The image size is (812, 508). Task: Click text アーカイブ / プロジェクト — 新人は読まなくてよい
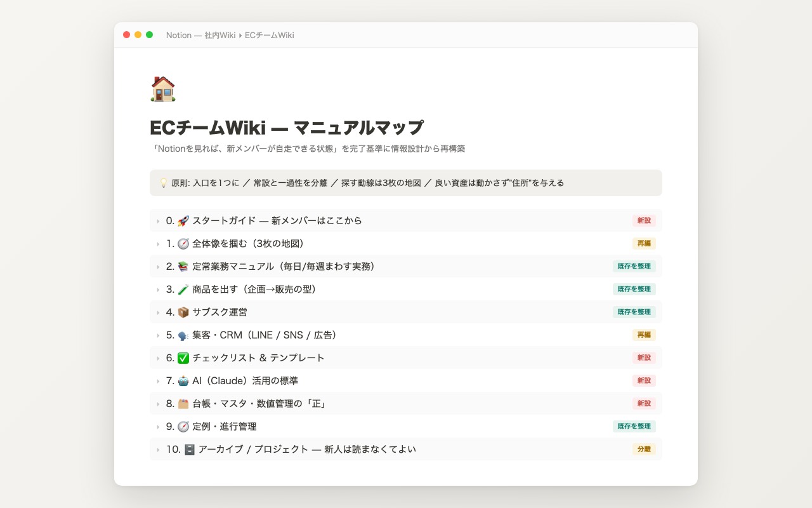coord(307,450)
